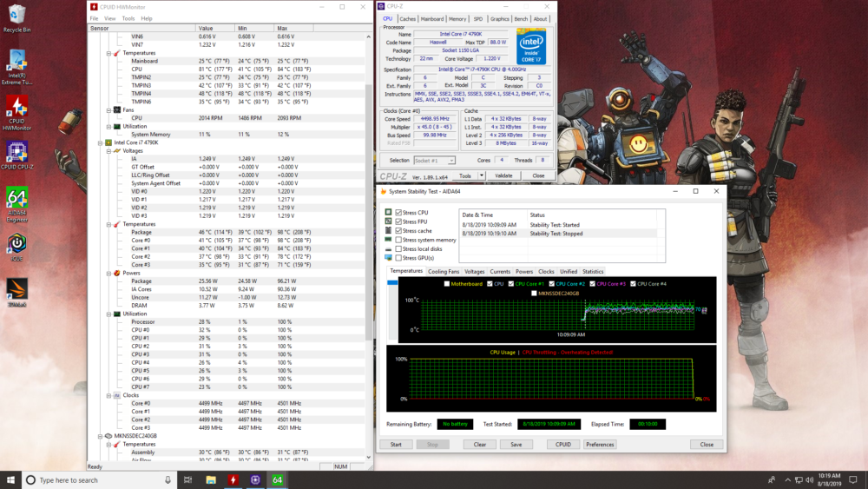The image size is (868, 489).
Task: Open 3DMark desktop shortcut
Action: pos(16,293)
